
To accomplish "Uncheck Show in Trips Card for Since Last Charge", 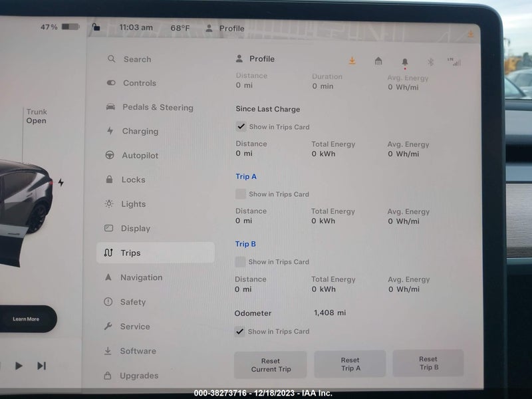I will click(x=241, y=126).
